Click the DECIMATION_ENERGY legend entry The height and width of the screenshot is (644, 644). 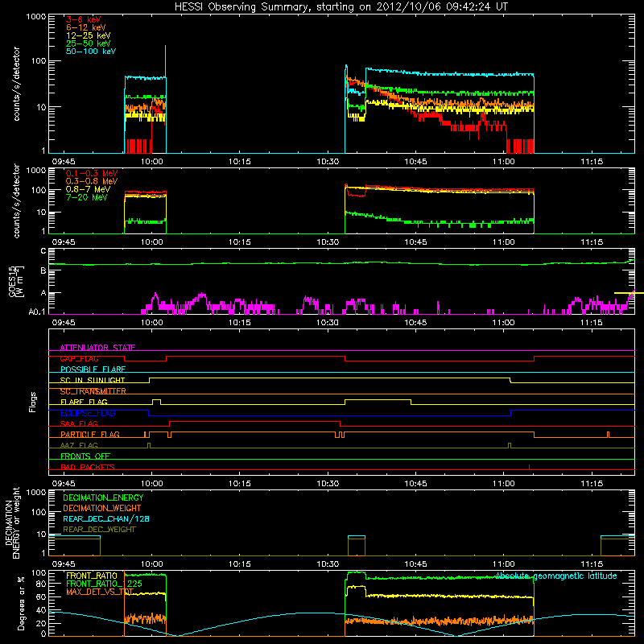tap(103, 497)
